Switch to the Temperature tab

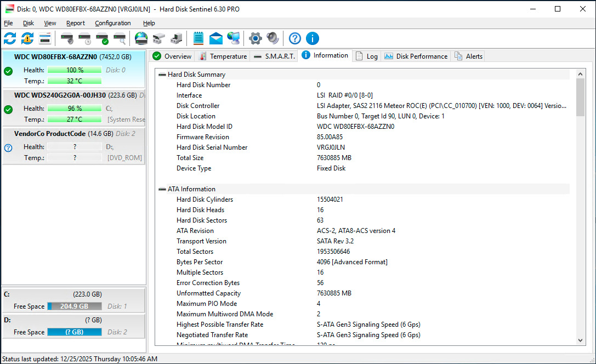click(x=223, y=56)
